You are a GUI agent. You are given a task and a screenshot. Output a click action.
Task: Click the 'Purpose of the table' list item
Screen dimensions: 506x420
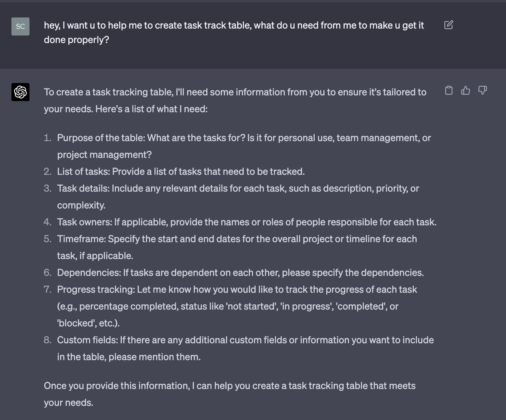point(244,138)
